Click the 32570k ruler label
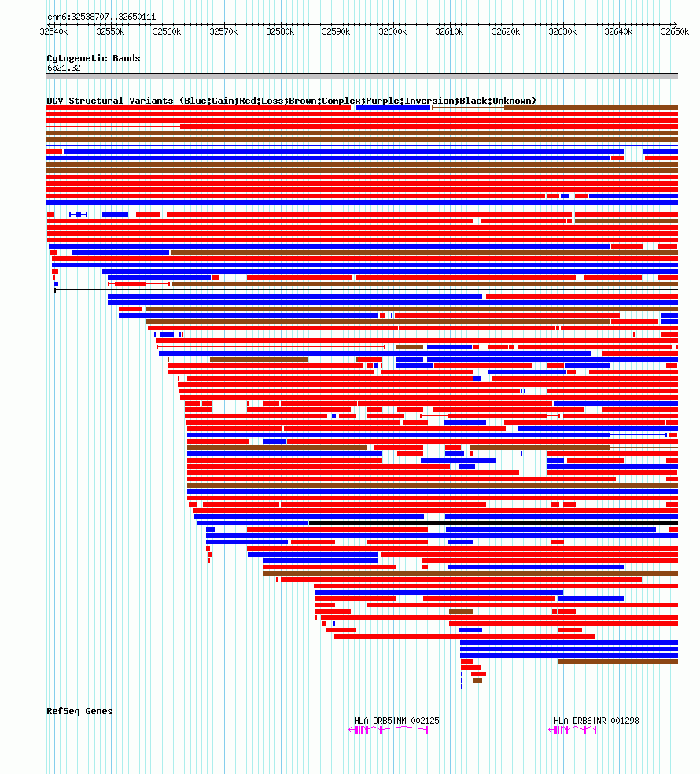This screenshot has width=700, height=774. coord(223,31)
